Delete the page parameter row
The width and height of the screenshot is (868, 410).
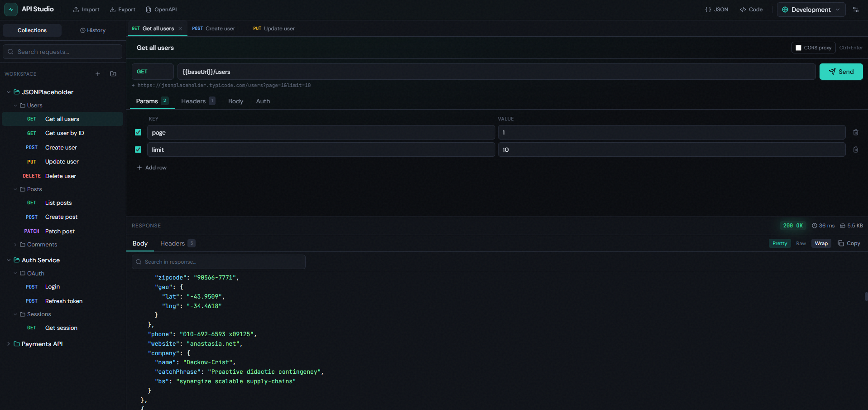(x=856, y=132)
